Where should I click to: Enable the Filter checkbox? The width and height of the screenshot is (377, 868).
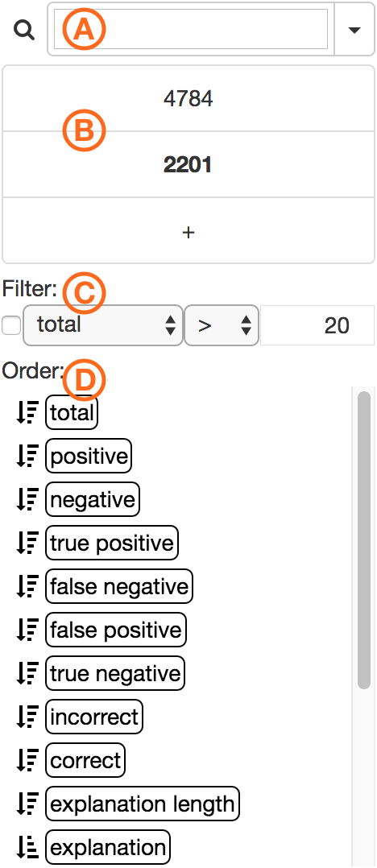[x=11, y=326]
